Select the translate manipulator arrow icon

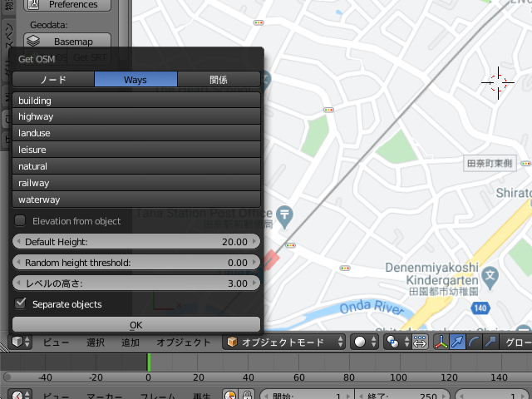click(457, 342)
